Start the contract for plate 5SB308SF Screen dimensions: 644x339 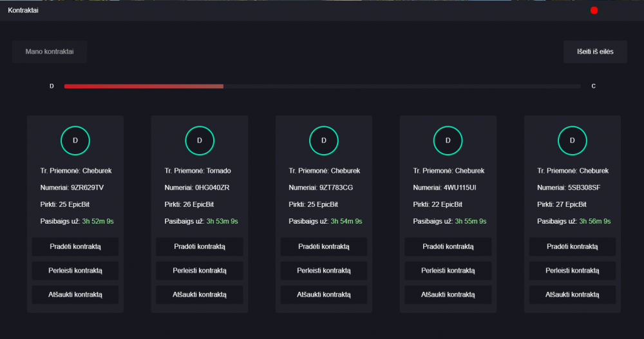[573, 247]
